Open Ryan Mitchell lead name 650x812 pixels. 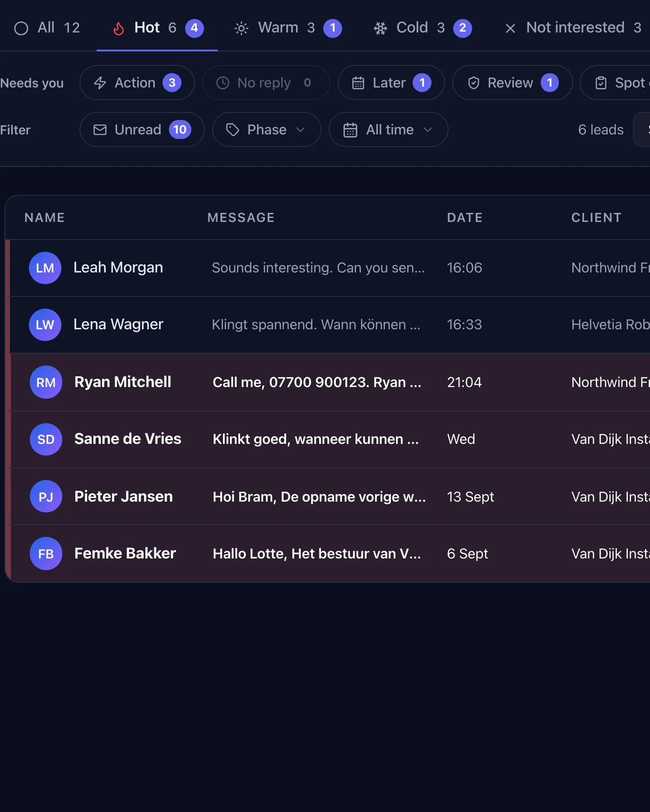pyautogui.click(x=123, y=382)
